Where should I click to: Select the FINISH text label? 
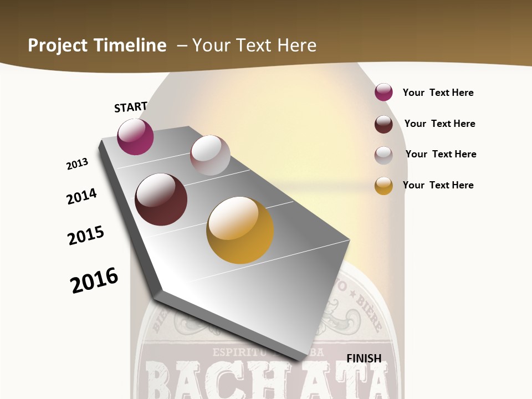click(364, 359)
